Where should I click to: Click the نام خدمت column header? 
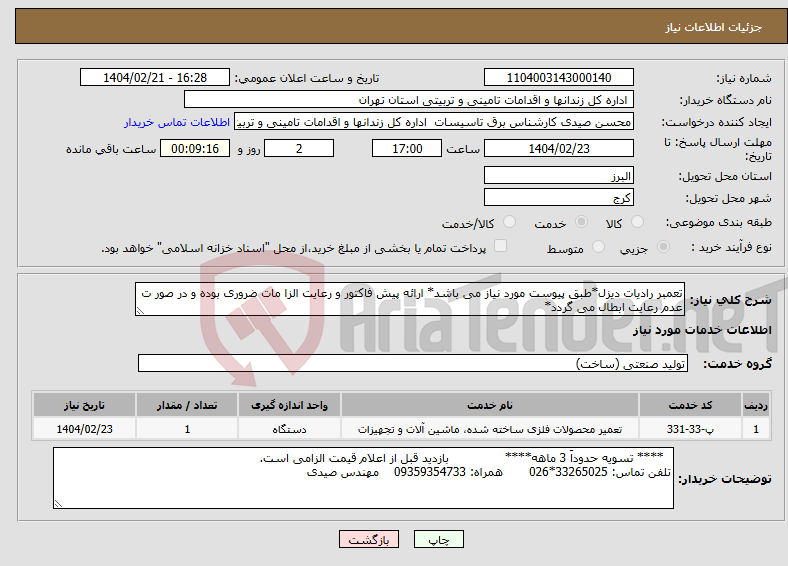click(x=490, y=405)
